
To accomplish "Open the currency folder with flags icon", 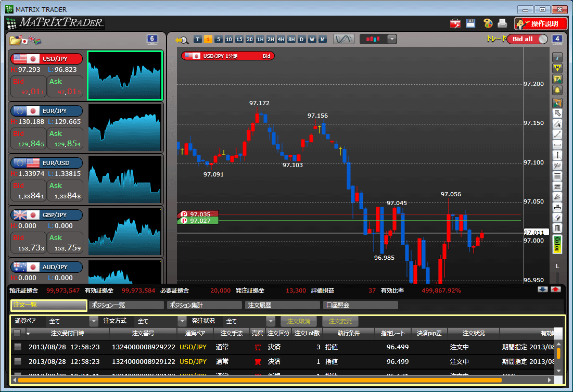I will pos(25,40).
